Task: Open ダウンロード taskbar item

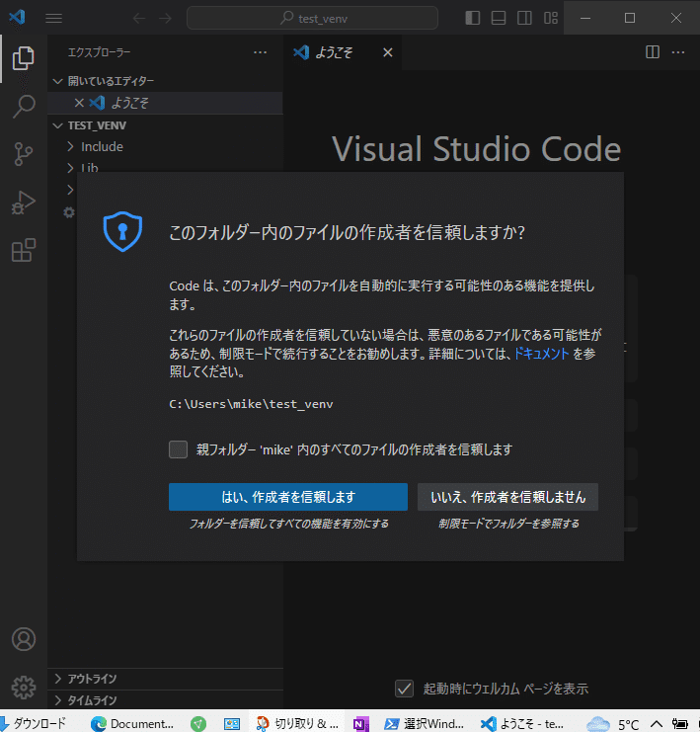Action: tap(35, 723)
